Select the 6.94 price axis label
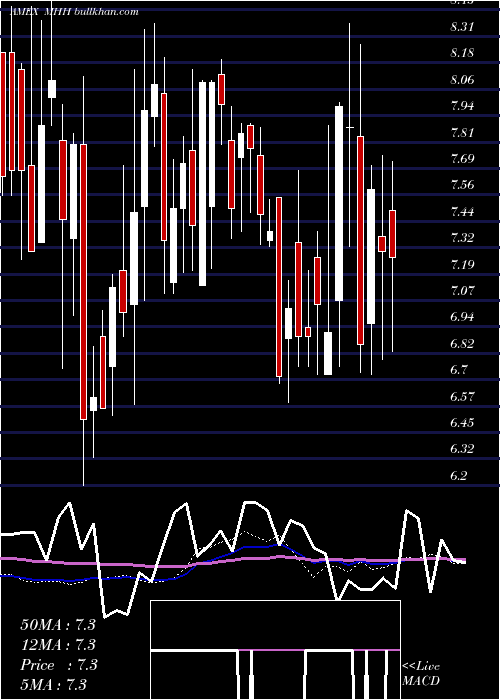 [462, 317]
